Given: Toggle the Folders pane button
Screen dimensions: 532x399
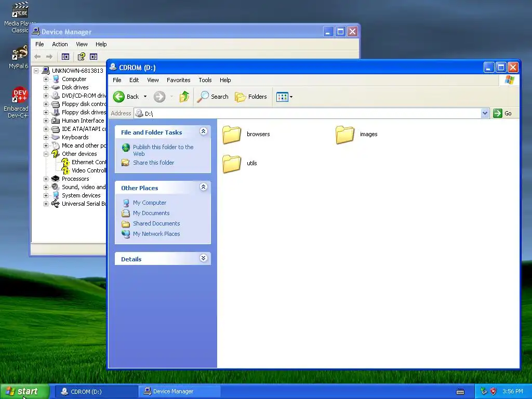Looking at the screenshot, I should pos(251,97).
